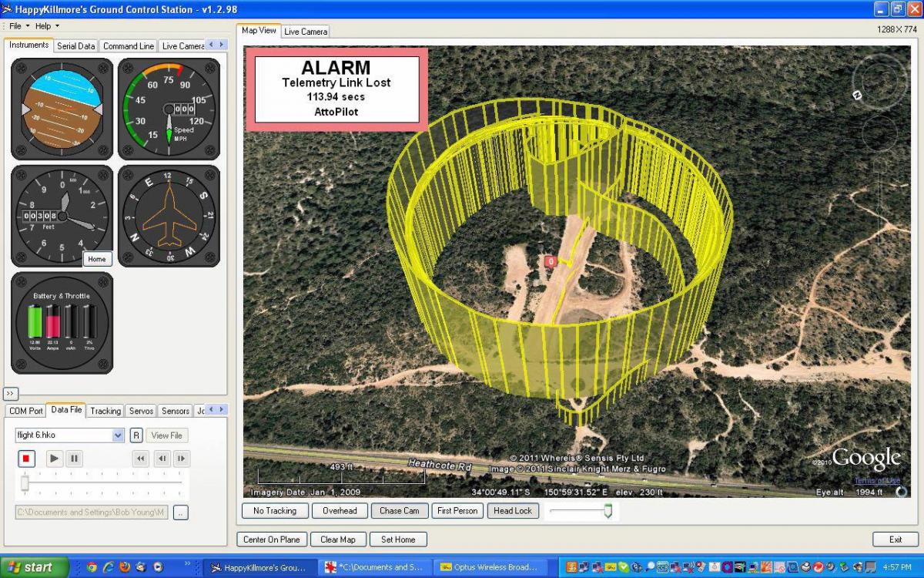This screenshot has height=578, width=924.
Task: Select the Map View tab
Action: 259,30
